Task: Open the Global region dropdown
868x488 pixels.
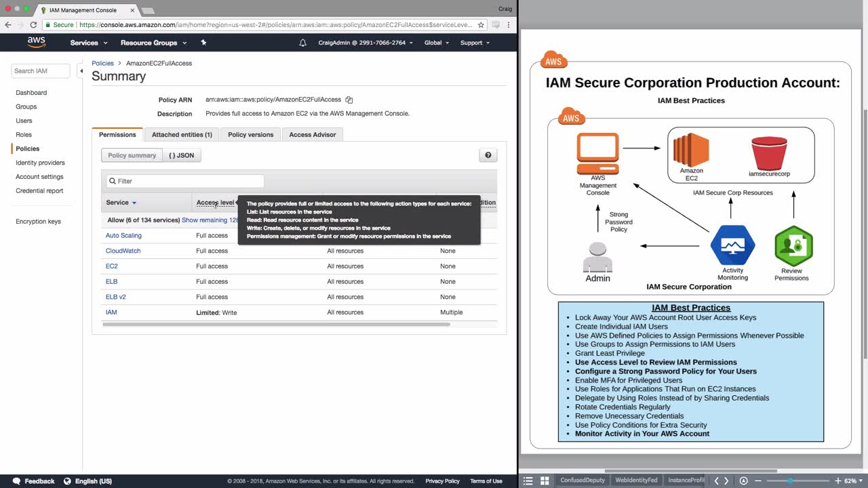Action: (437, 43)
